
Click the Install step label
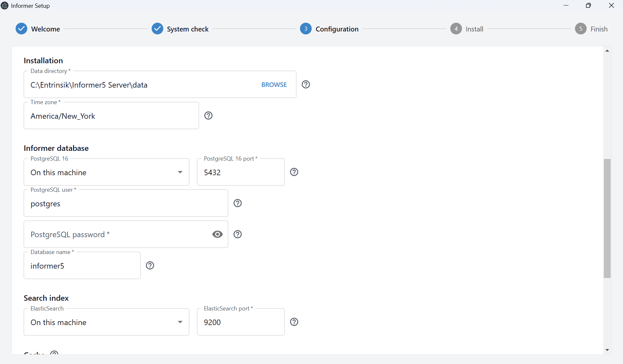click(x=474, y=29)
